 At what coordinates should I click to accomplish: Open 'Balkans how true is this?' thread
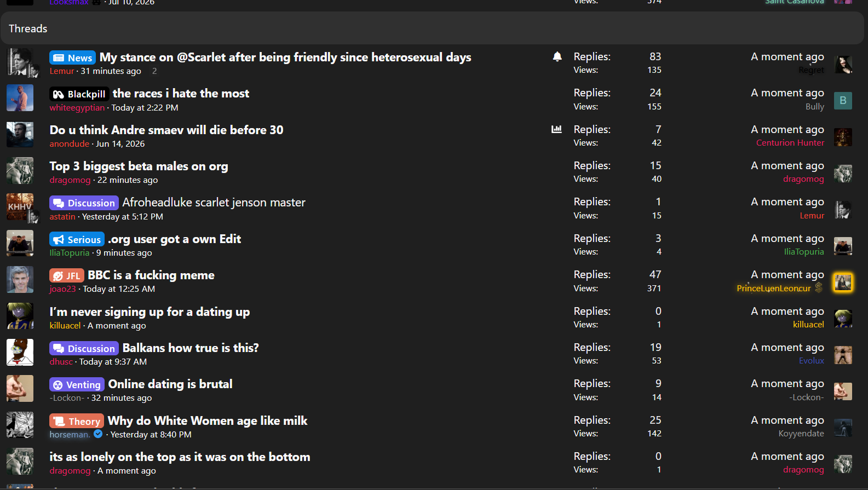coord(191,348)
